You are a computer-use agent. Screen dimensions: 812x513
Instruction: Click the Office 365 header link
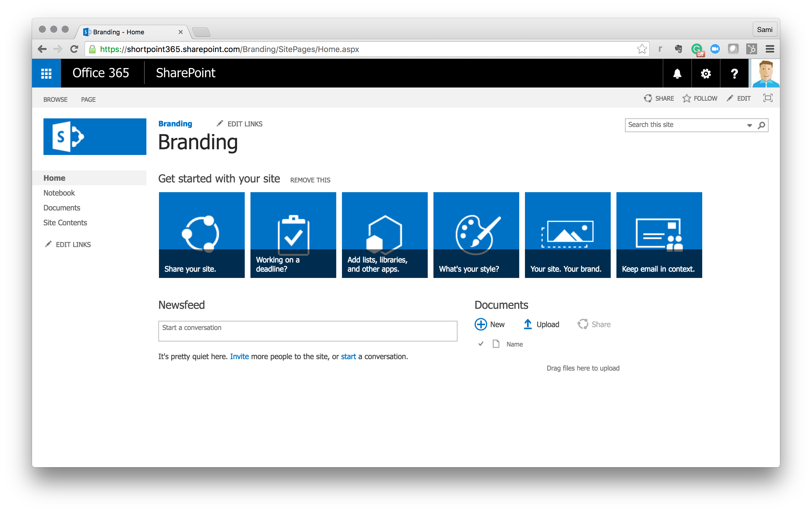coord(100,73)
